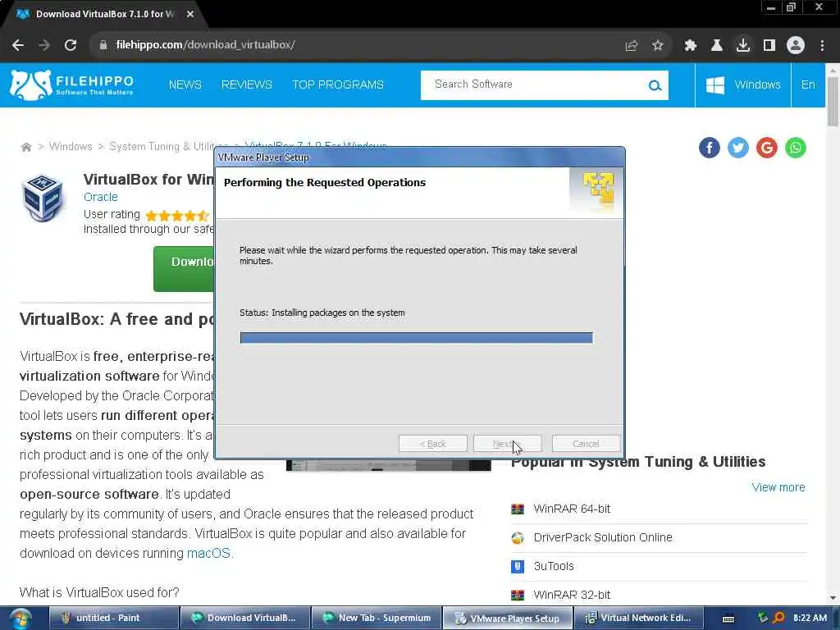The height and width of the screenshot is (630, 840).
Task: Share on Facebook icon
Action: (x=710, y=148)
